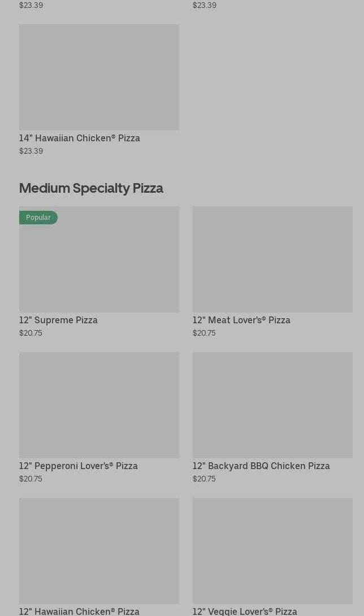
Task: Click the 12" Hawaiian Chicken Pizza label
Action: pos(79,611)
